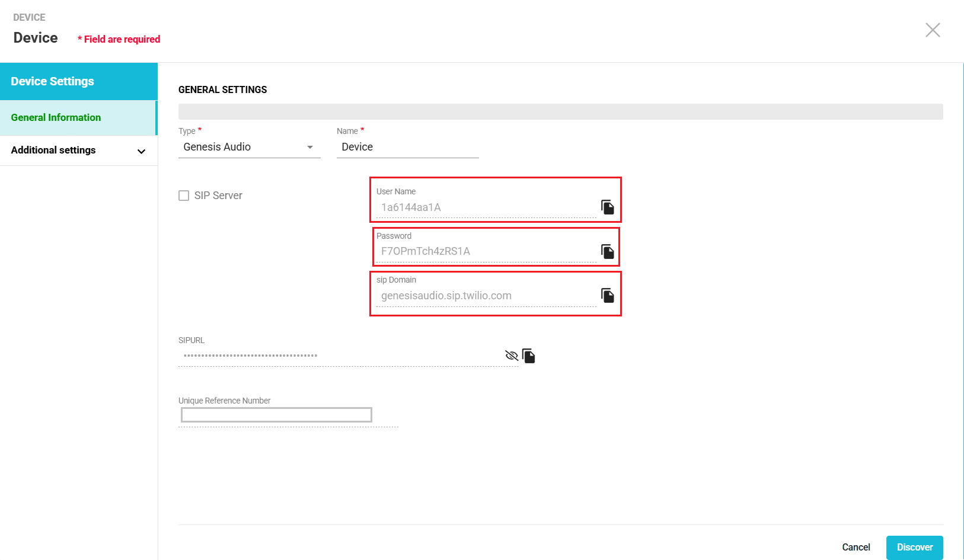Focus the Unique Reference Number input
The width and height of the screenshot is (964, 560).
(276, 415)
